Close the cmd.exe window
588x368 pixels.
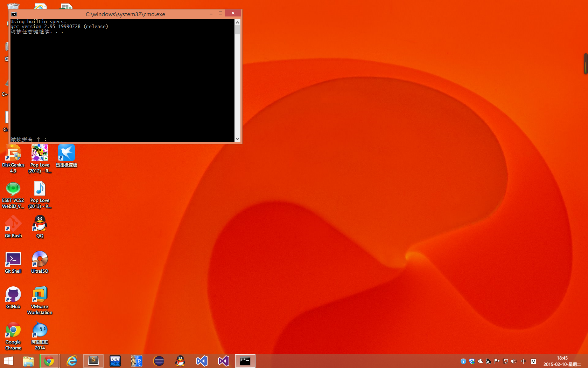[x=233, y=13]
